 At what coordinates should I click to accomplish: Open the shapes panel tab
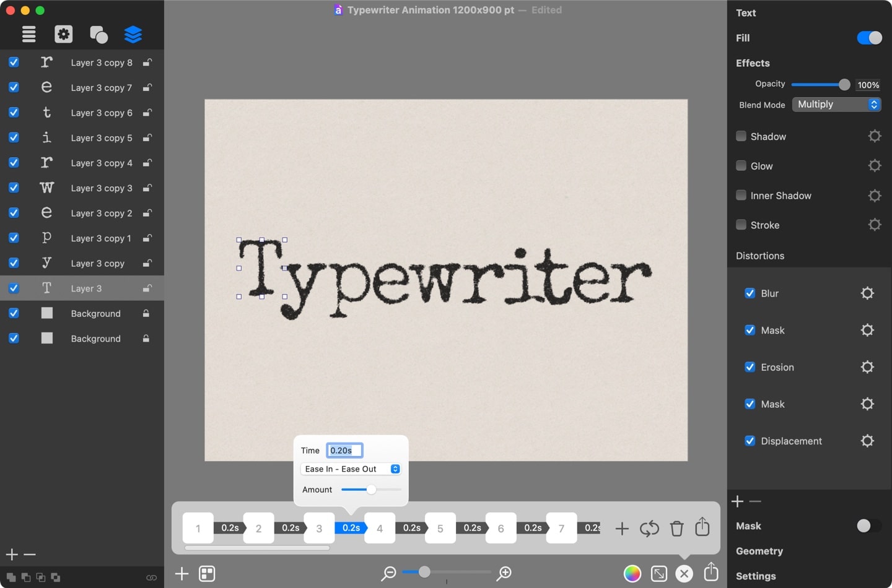(98, 34)
